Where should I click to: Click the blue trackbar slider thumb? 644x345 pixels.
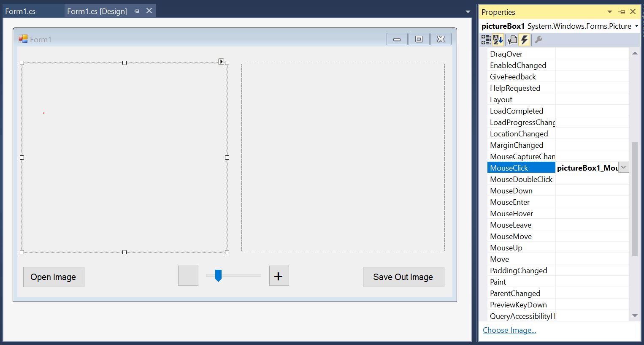(218, 275)
